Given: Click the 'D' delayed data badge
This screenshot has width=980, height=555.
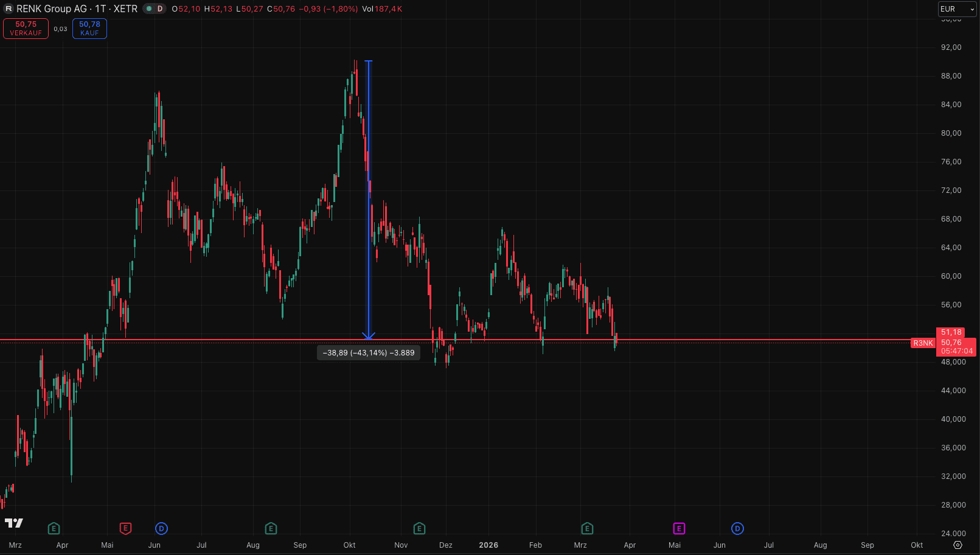Looking at the screenshot, I should coord(160,9).
